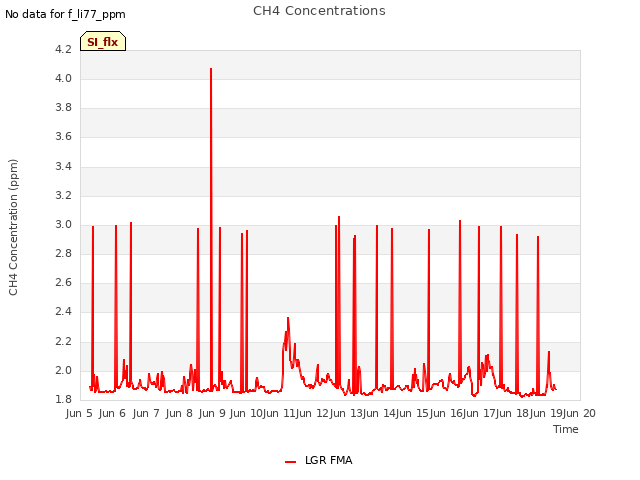Click the Jun 6 x-axis tick label
Viewport: 640px width, 480px height.
[x=112, y=413]
